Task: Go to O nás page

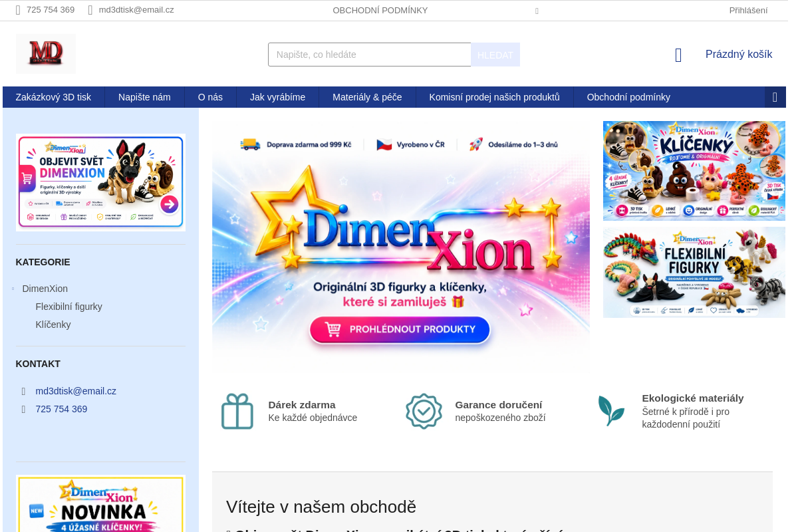Action: 210,97
